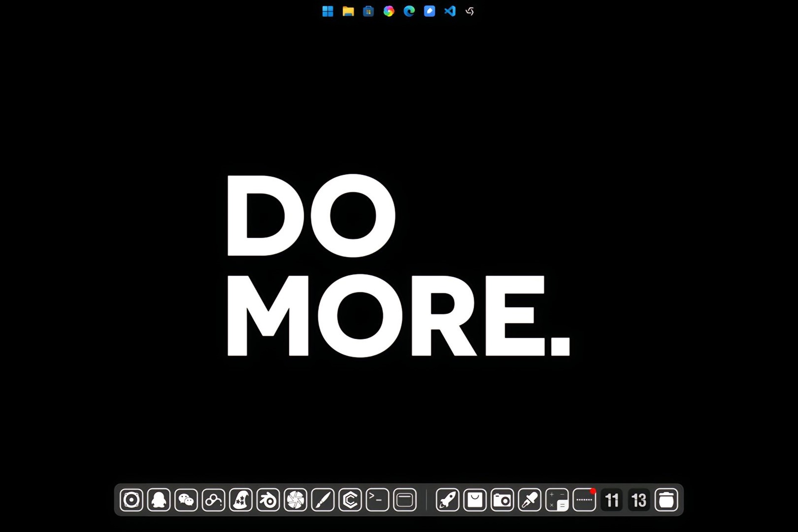Image resolution: width=798 pixels, height=532 pixels.
Task: Open the blank window icon in dock
Action: (x=405, y=500)
